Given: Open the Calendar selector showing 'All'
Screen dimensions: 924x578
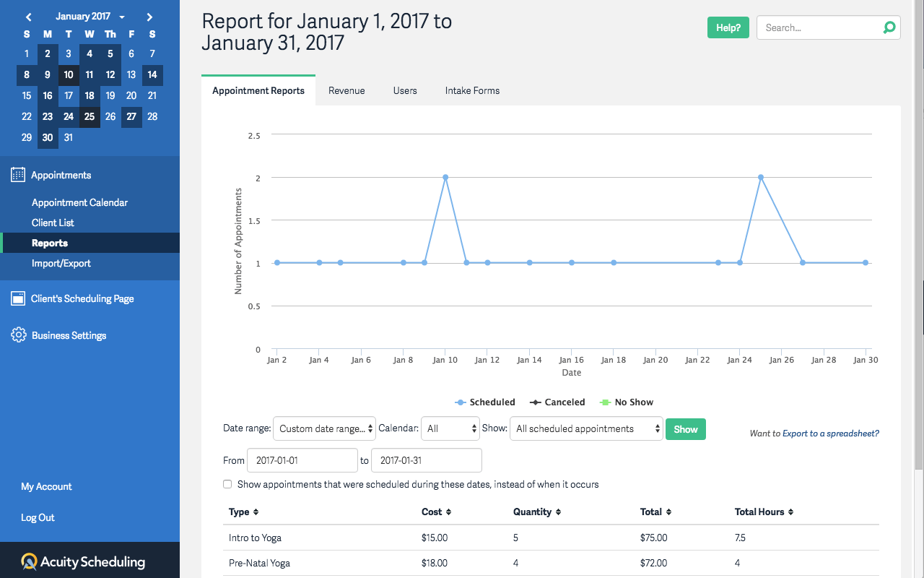Looking at the screenshot, I should point(450,428).
